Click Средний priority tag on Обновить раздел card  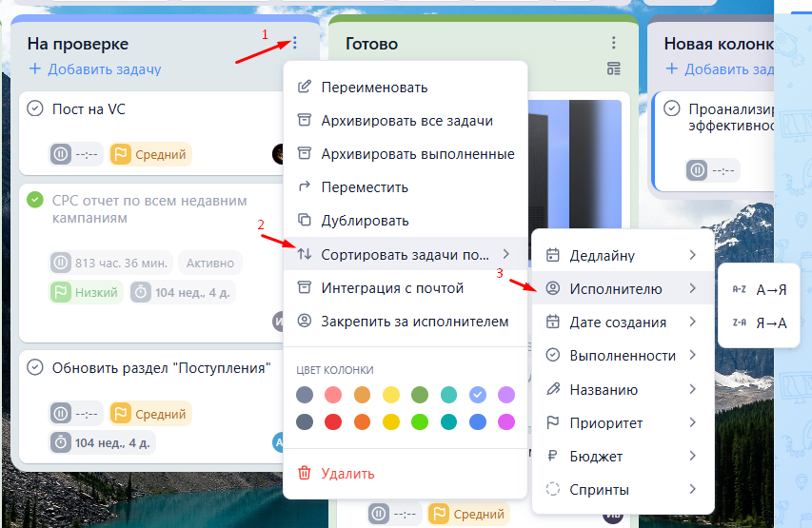[150, 414]
